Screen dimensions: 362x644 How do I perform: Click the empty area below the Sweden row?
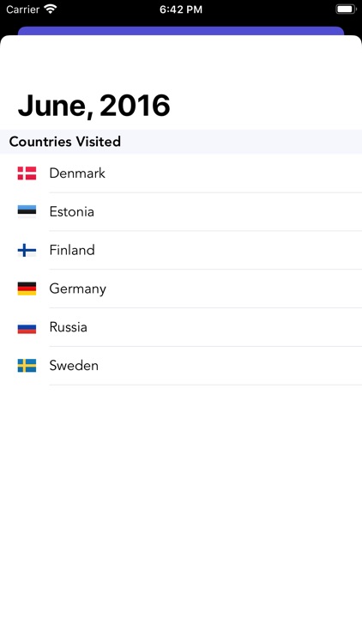pyautogui.click(x=181, y=513)
